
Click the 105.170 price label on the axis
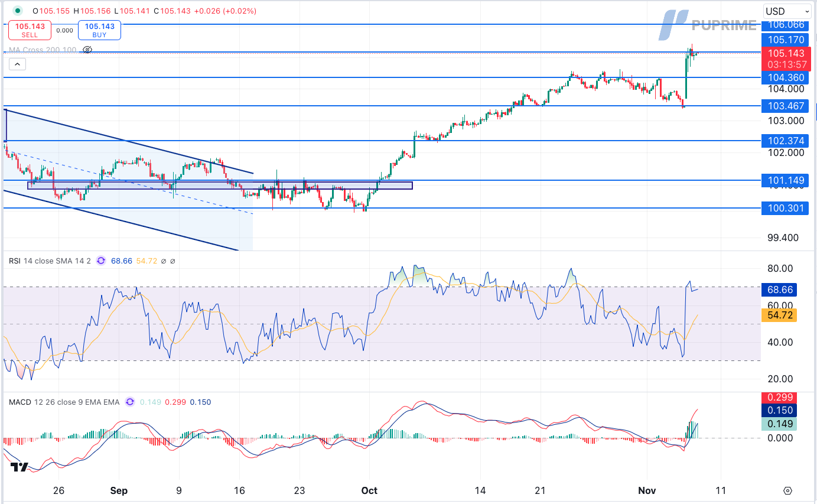tap(786, 40)
